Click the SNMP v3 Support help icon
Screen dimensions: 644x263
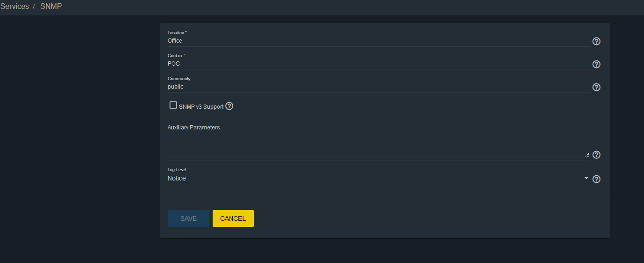point(229,106)
